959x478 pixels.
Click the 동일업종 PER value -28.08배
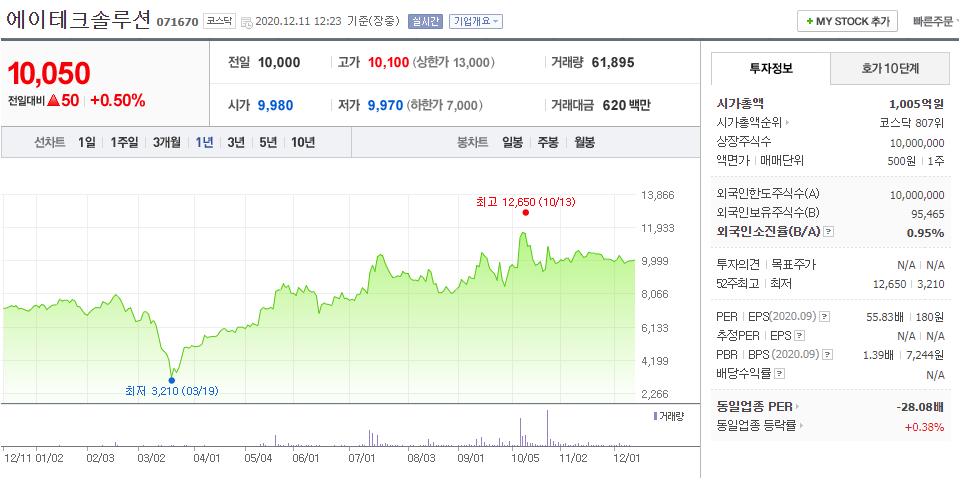(x=922, y=406)
